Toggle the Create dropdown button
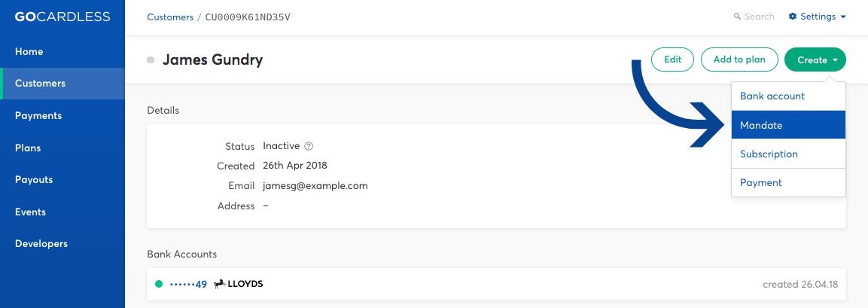The image size is (868, 308). [815, 59]
